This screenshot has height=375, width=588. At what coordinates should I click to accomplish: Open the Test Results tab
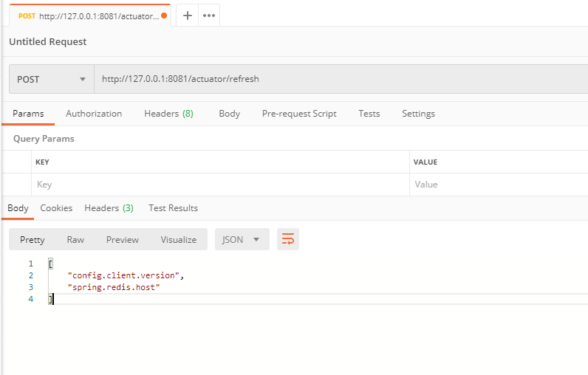pos(173,208)
